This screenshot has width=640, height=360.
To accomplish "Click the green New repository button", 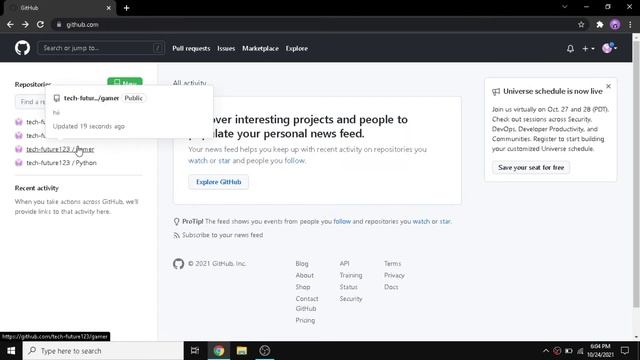I will click(125, 82).
